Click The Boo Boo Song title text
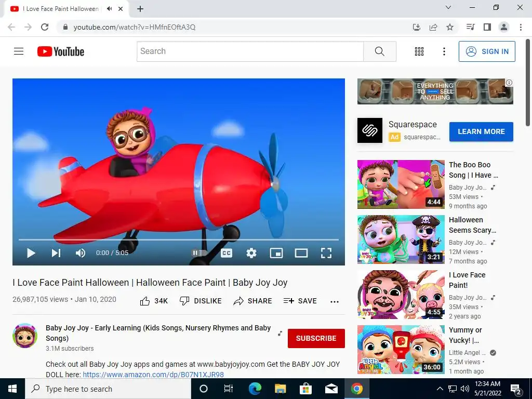532x399 pixels. (474, 170)
